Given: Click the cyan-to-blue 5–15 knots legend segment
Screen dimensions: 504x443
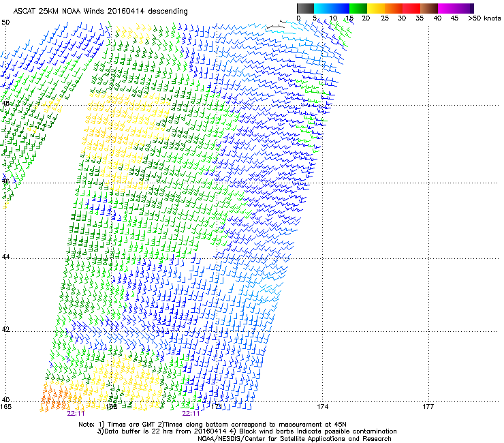Looking at the screenshot, I should [x=332, y=8].
